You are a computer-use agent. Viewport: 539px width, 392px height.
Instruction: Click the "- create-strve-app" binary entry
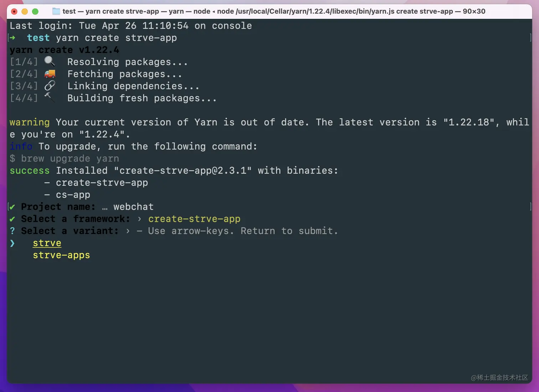pyautogui.click(x=96, y=183)
